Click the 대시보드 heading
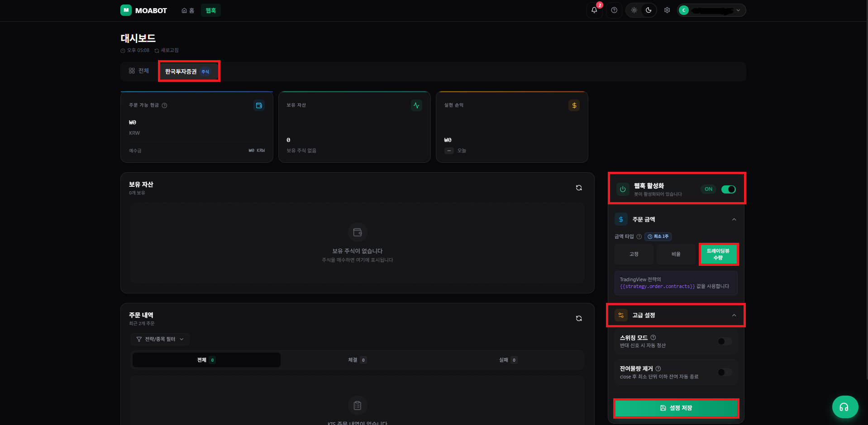 pyautogui.click(x=138, y=38)
